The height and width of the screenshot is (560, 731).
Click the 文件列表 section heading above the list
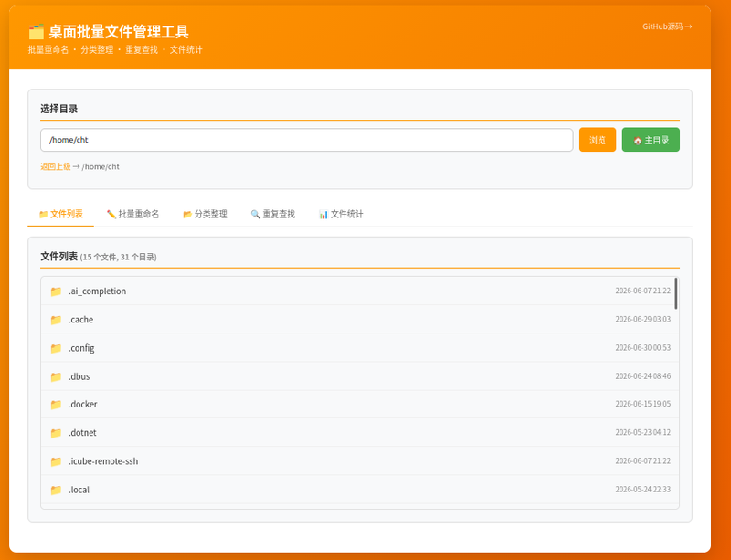pyautogui.click(x=59, y=256)
